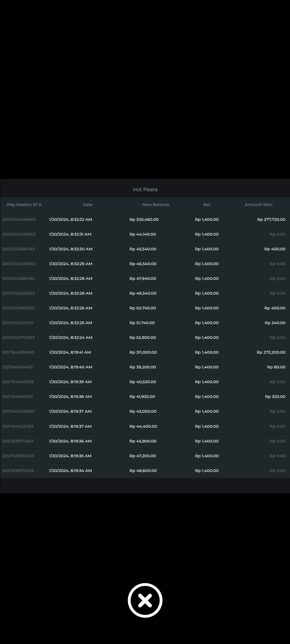Click the Rp 277,720.00 amount won
Image resolution: width=290 pixels, height=644 pixels.
[271, 219]
